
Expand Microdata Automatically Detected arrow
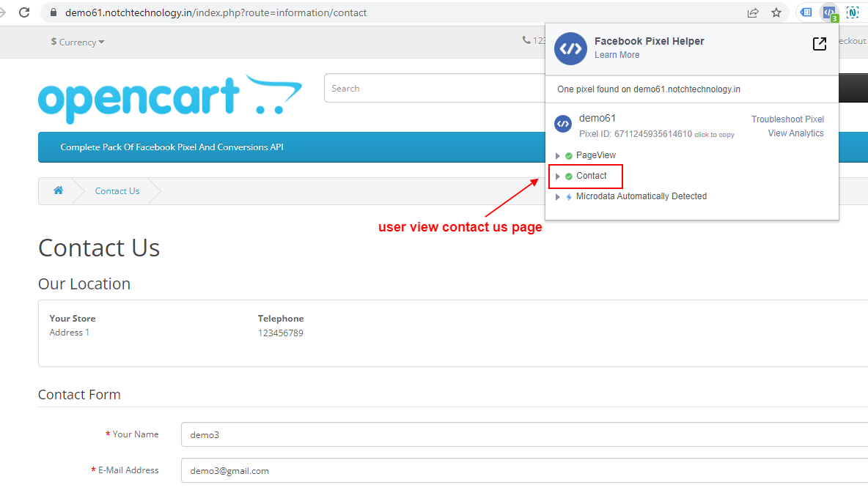pyautogui.click(x=557, y=197)
